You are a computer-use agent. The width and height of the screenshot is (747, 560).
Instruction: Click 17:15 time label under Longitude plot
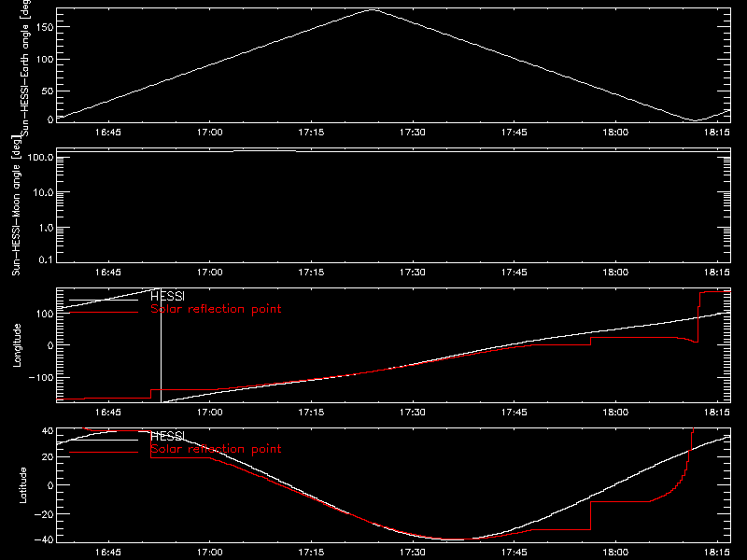[311, 413]
